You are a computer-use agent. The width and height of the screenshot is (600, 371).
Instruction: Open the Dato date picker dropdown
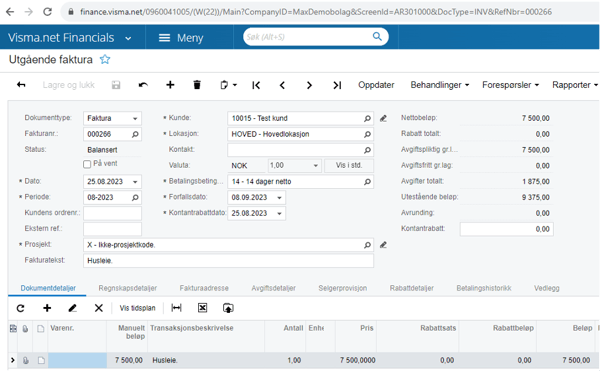click(x=135, y=182)
